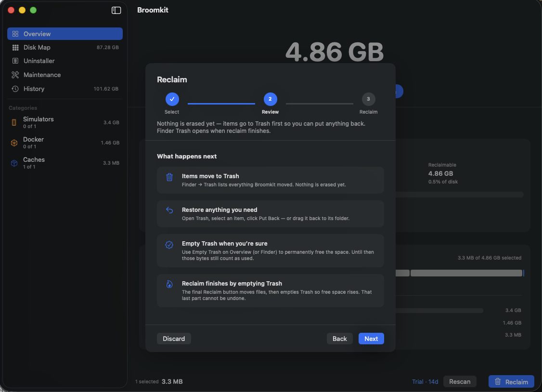Select the Caches category row
542x392 pixels.
pyautogui.click(x=65, y=163)
